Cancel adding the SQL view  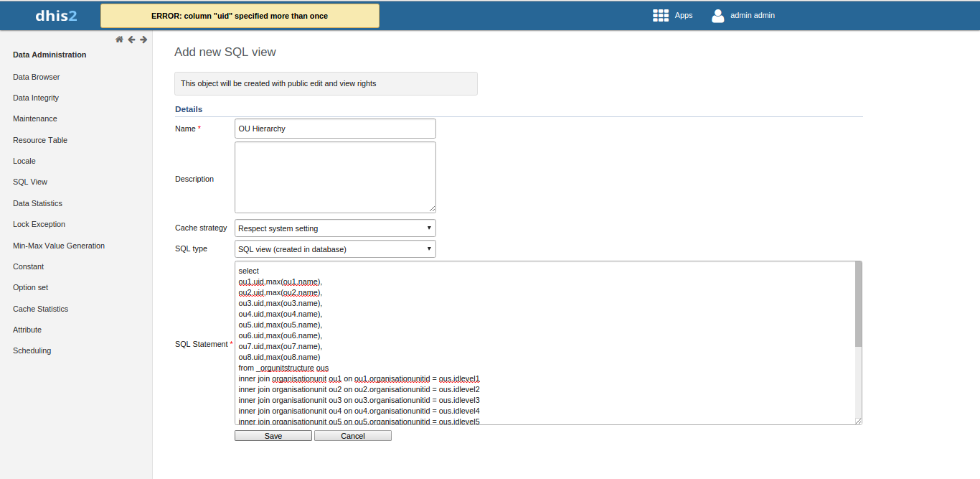[352, 436]
